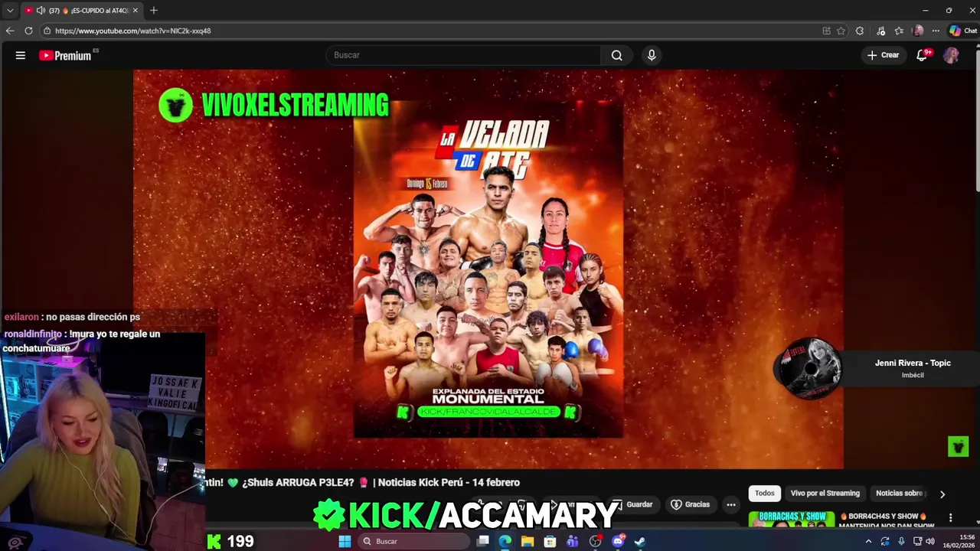Open the Edge profile picture
The image size is (980, 551).
(x=918, y=31)
